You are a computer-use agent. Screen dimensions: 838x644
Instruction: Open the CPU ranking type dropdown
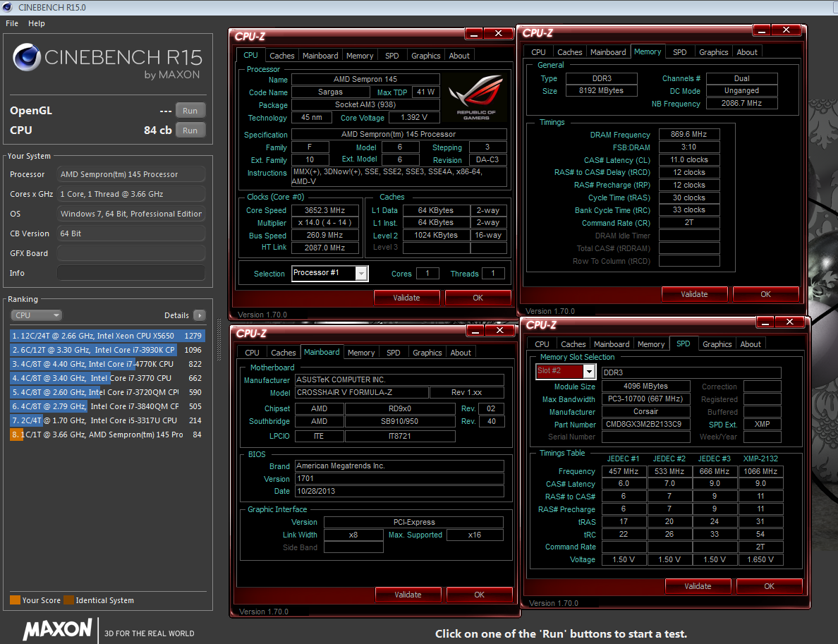pyautogui.click(x=37, y=315)
